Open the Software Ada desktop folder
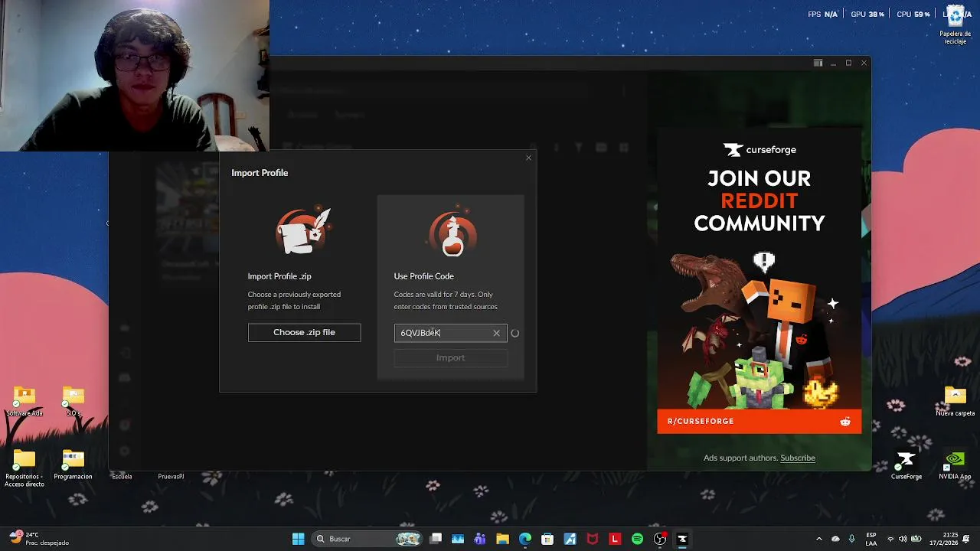The image size is (980, 551). click(24, 401)
